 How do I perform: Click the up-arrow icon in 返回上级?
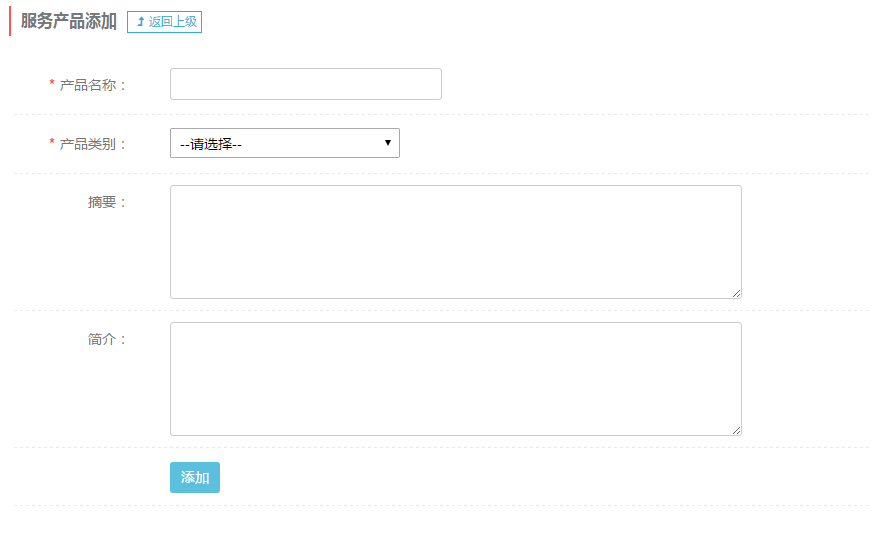pos(141,22)
